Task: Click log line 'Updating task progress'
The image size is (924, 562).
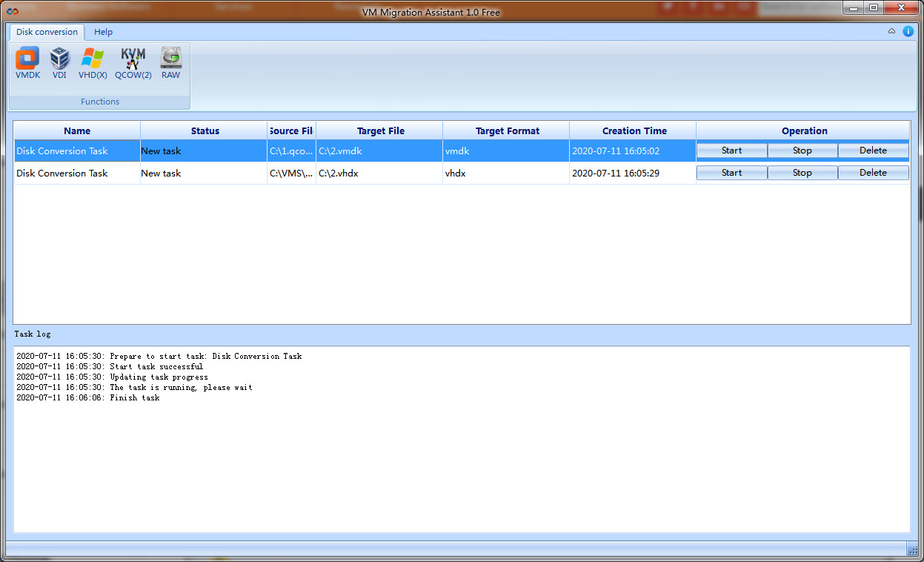Action: (112, 377)
